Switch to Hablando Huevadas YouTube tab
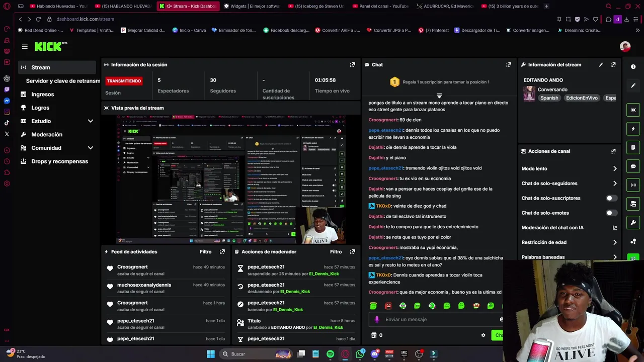Screen dimensions: 644x362 tap(58, 6)
